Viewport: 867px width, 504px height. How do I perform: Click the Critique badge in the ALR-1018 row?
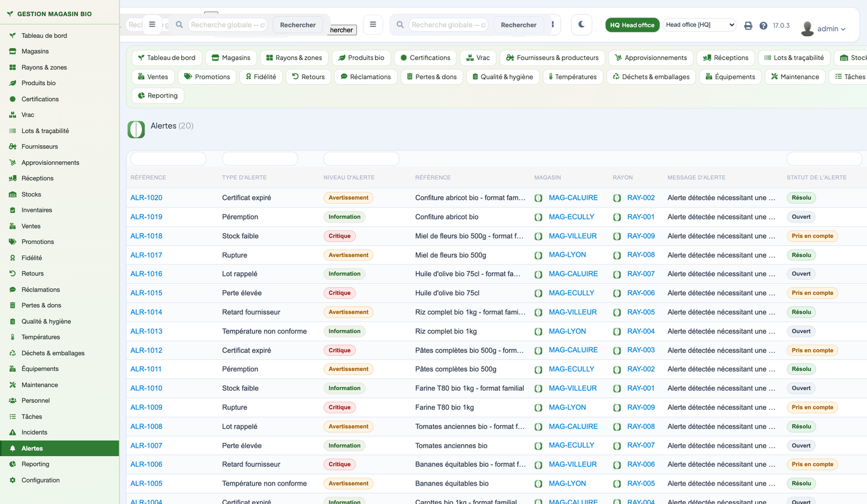[x=340, y=236]
